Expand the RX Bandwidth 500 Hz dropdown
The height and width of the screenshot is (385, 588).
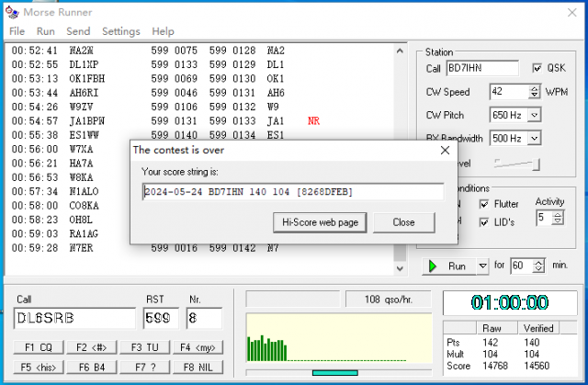[535, 139]
